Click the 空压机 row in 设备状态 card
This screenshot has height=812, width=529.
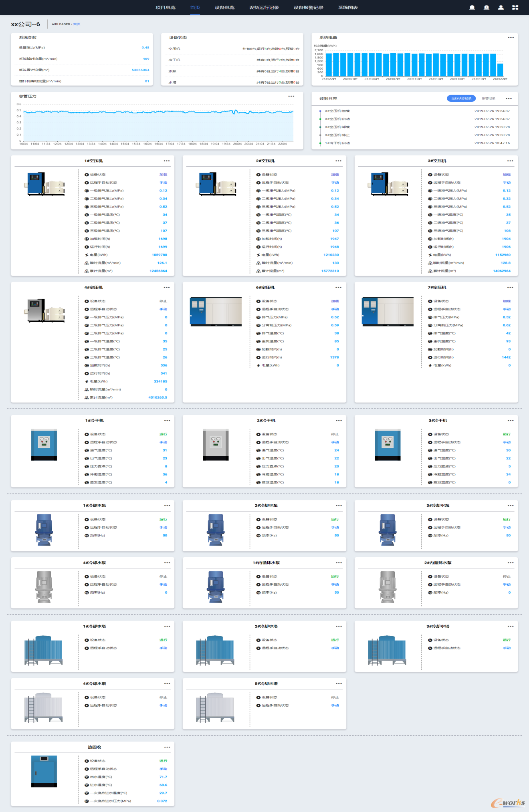point(234,49)
